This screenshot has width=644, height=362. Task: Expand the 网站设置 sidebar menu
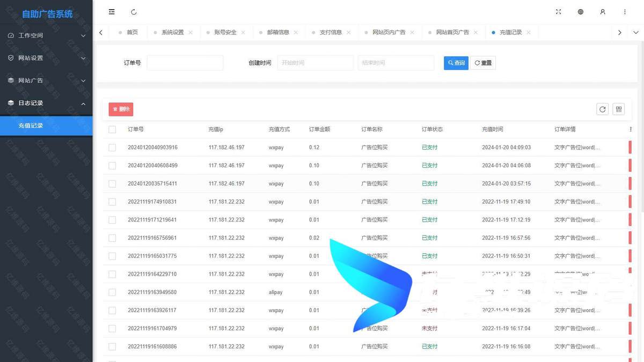tap(46, 58)
